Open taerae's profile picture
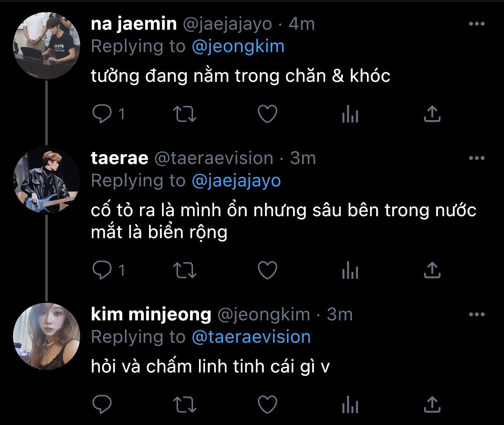The width and height of the screenshot is (504, 425). click(x=47, y=180)
